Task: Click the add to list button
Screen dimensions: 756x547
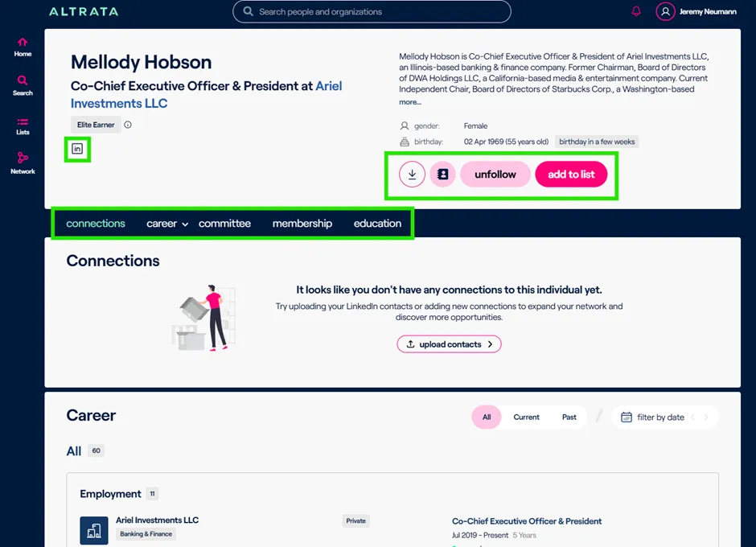Action: [x=571, y=174]
